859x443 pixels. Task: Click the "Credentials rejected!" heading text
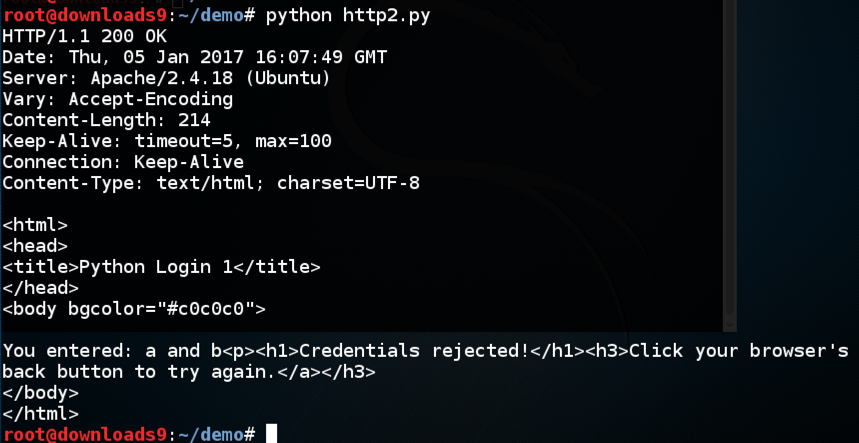click(x=415, y=351)
